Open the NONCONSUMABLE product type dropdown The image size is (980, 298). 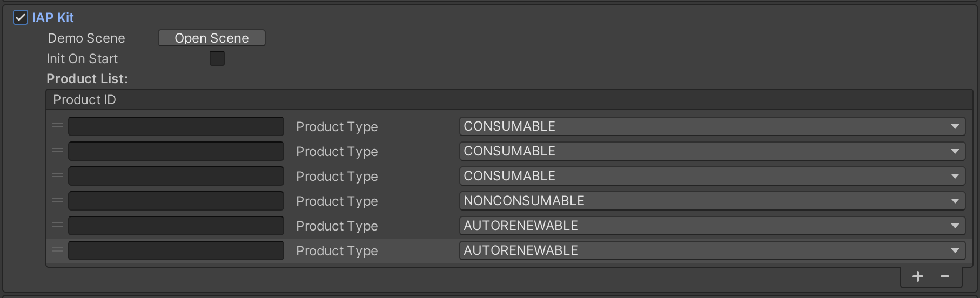(711, 201)
